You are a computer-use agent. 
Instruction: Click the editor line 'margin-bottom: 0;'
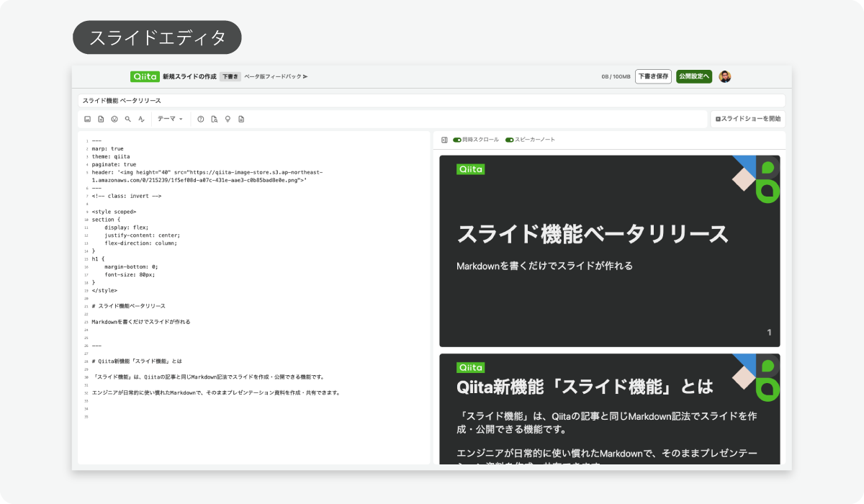coord(131,266)
